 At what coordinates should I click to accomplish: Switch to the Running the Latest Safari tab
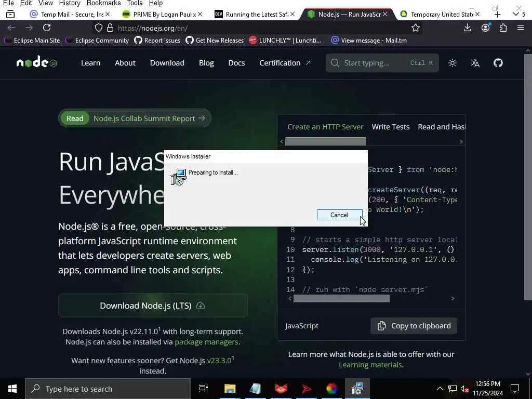tap(254, 14)
